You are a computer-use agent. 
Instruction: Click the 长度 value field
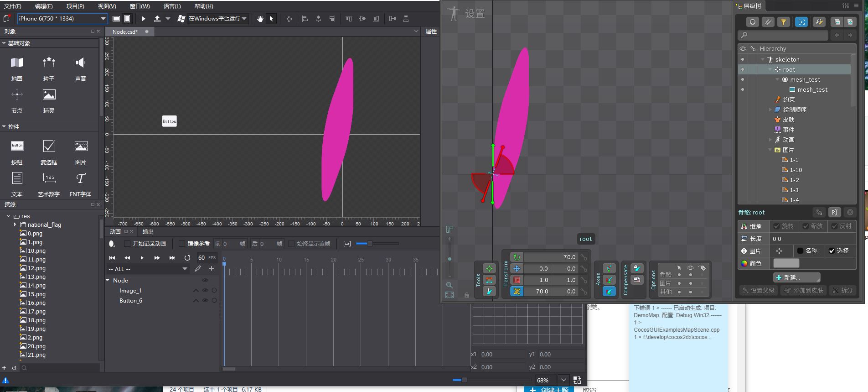pos(813,239)
